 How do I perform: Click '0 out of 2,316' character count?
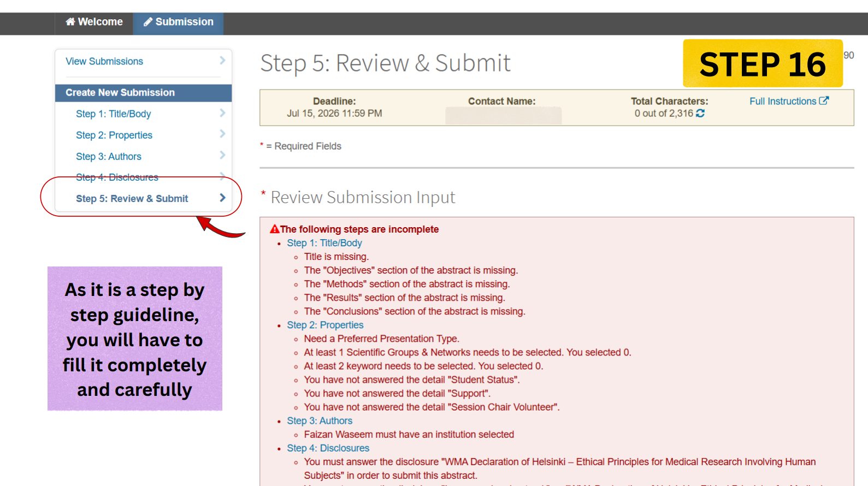click(664, 113)
